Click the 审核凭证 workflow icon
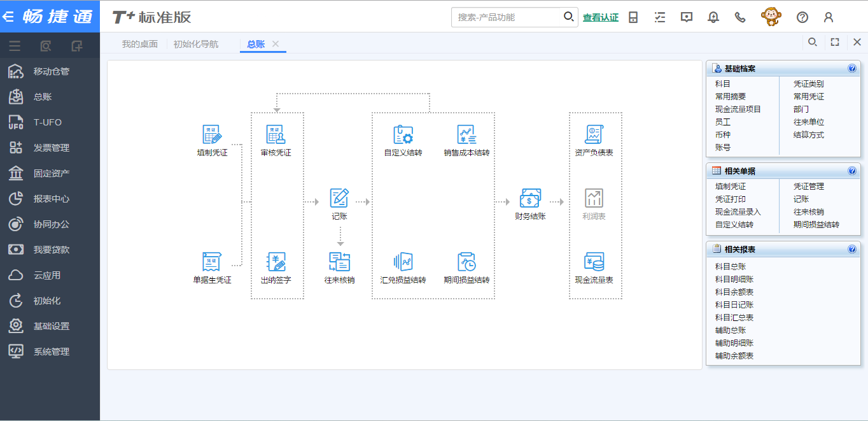 [276, 135]
